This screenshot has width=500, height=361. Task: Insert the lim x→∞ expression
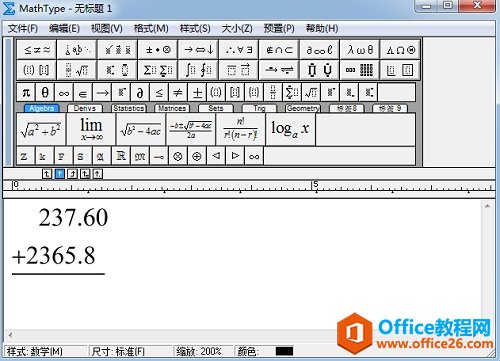coord(91,129)
